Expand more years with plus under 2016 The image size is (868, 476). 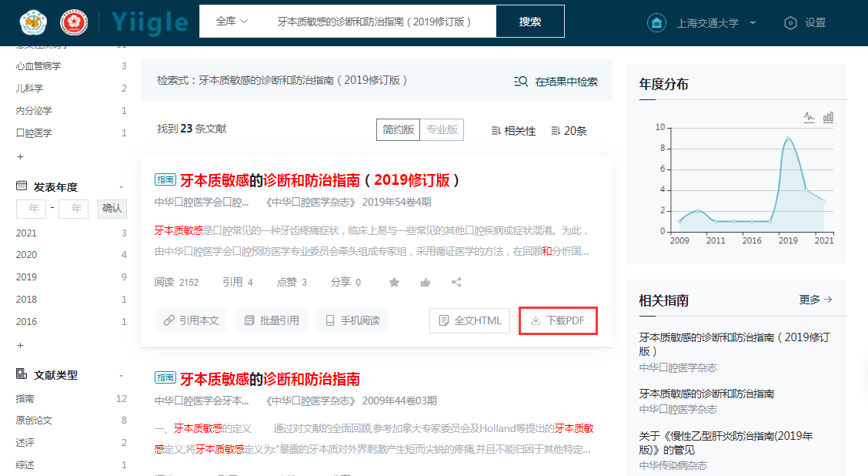tap(21, 345)
